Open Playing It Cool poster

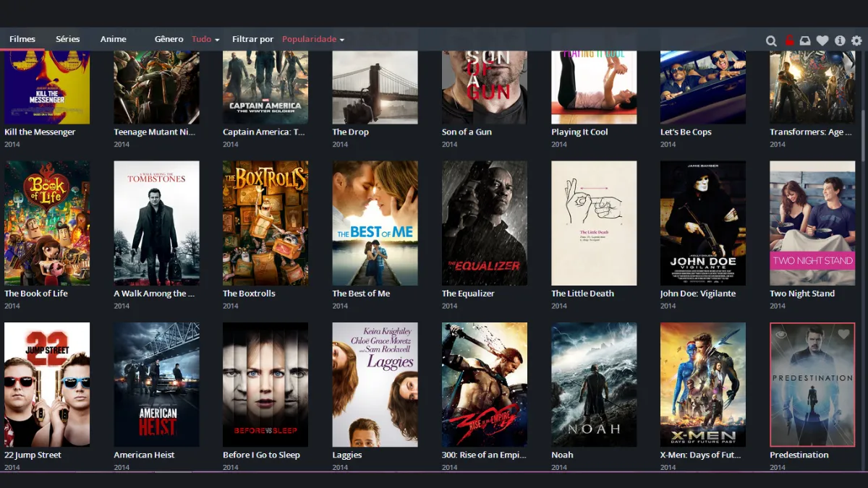(594, 87)
